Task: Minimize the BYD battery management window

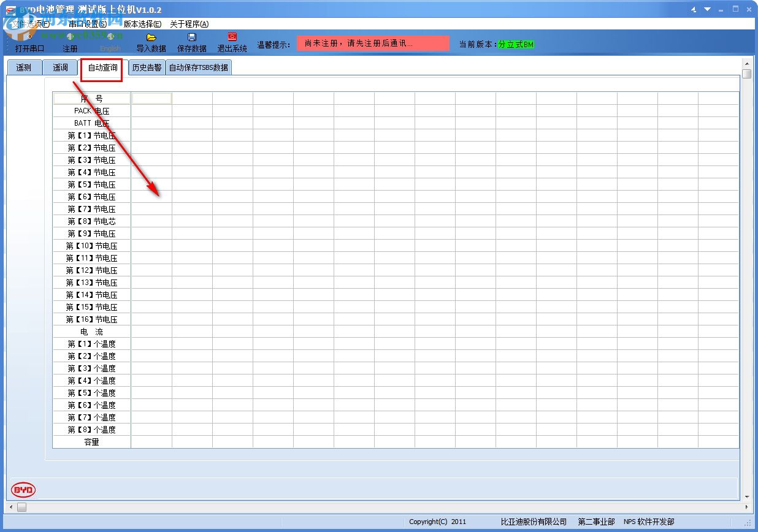Action: 722,9
